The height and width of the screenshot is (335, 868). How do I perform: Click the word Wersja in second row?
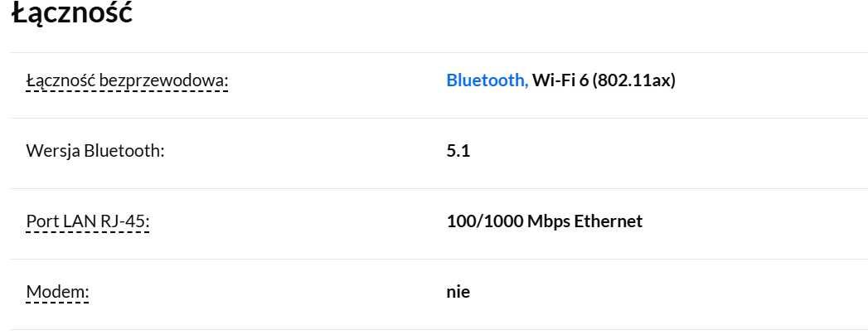53,151
